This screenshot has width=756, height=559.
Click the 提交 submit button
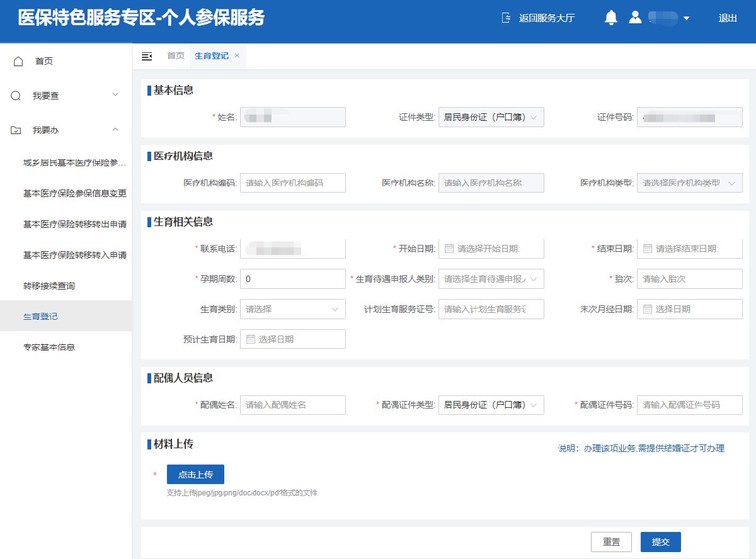[660, 542]
